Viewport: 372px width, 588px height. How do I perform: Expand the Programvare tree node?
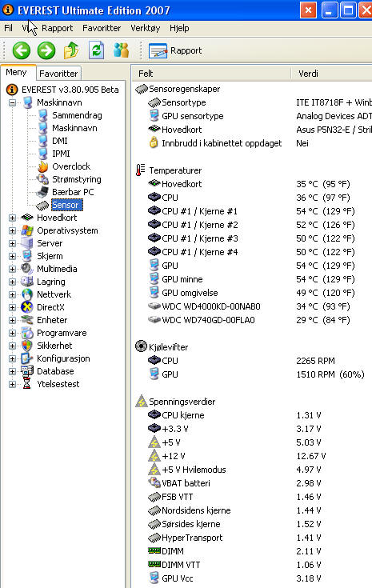coord(12,333)
